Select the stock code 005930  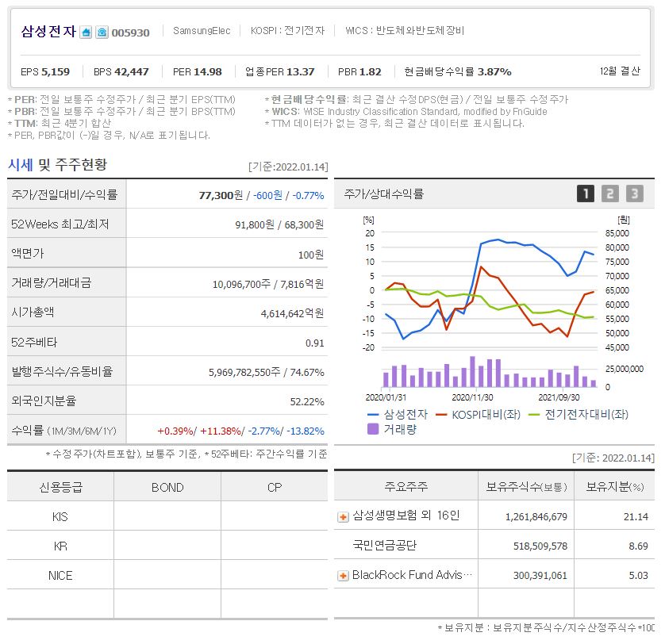(x=131, y=33)
